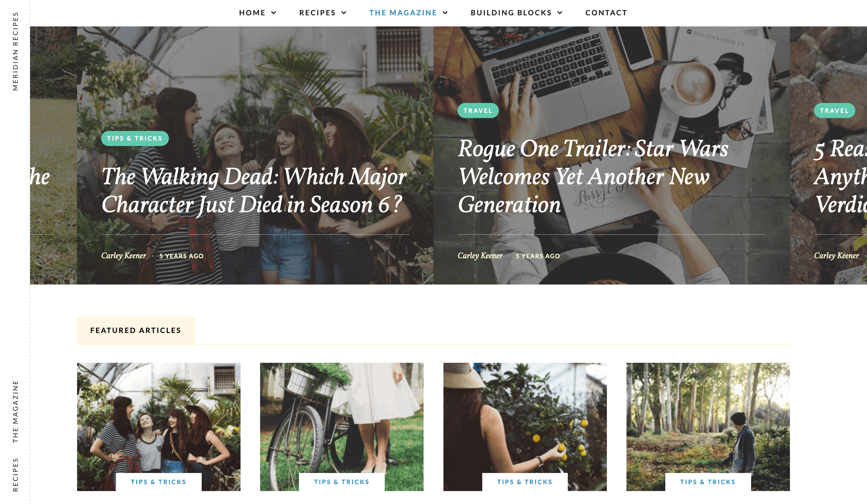
Task: Click TRAVEL badge on rightmost hero article
Action: (x=834, y=110)
